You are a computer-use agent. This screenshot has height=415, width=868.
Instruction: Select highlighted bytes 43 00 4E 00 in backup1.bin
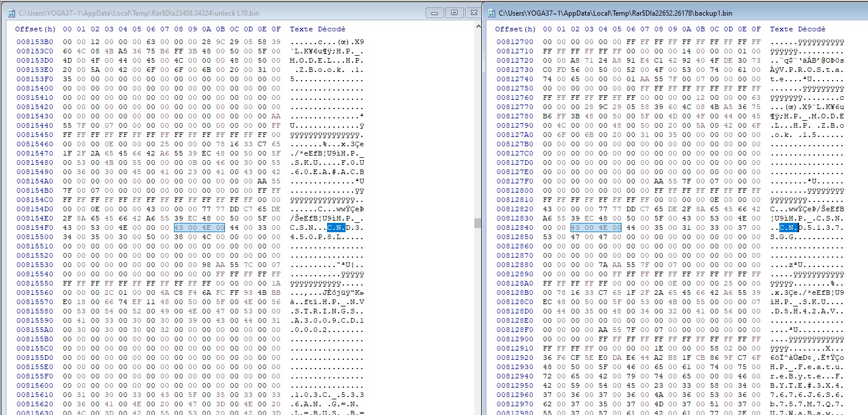pyautogui.click(x=595, y=228)
